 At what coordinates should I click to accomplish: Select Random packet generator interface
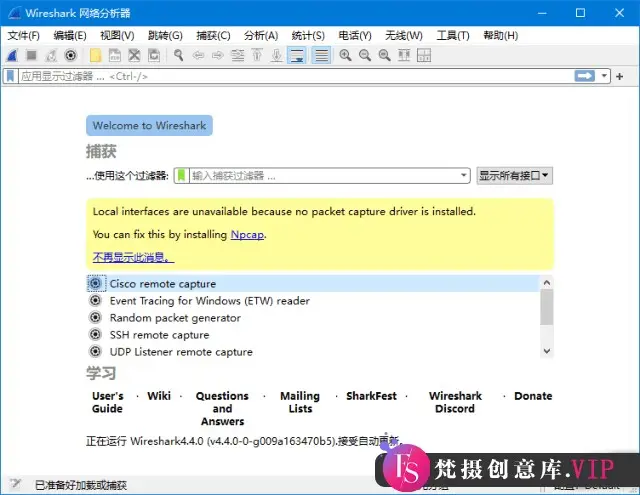pos(313,318)
